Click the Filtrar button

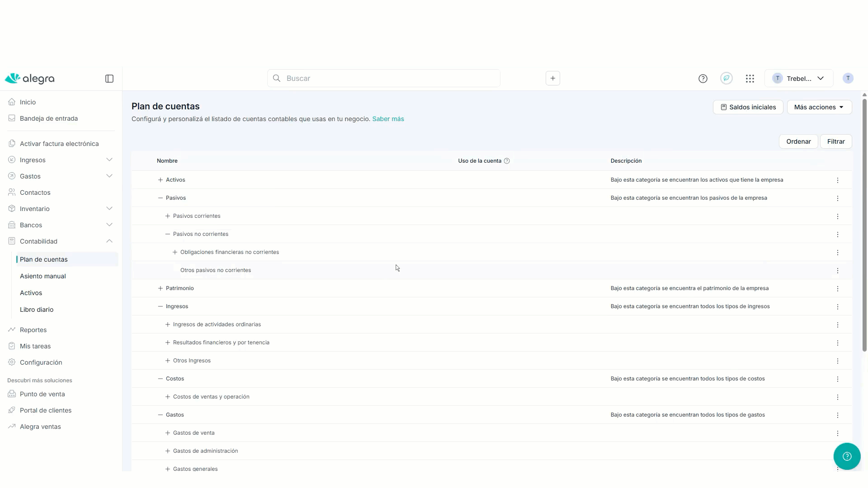tap(836, 141)
